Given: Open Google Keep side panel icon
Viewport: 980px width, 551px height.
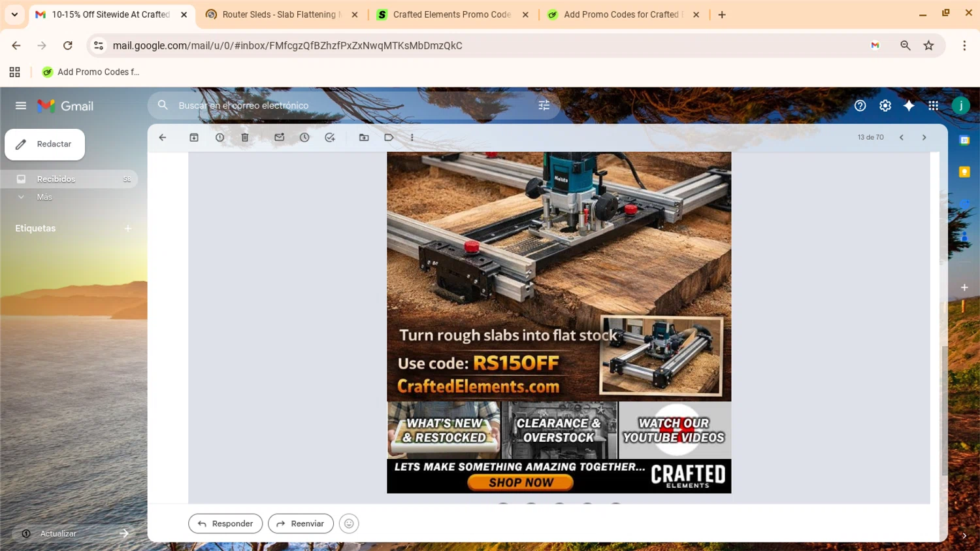Looking at the screenshot, I should point(964,172).
